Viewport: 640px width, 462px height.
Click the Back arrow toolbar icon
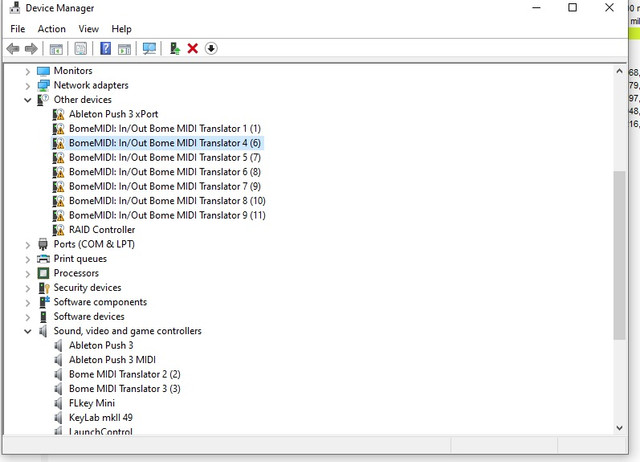(x=13, y=49)
